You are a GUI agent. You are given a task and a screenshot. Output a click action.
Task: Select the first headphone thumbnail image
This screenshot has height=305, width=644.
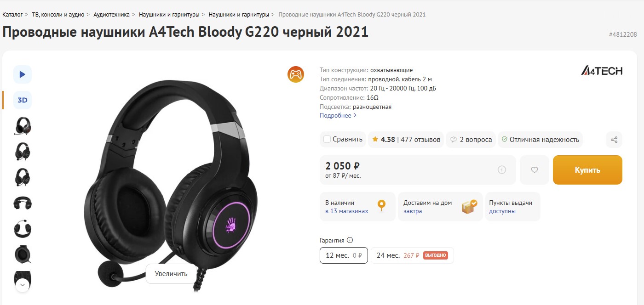(23, 126)
